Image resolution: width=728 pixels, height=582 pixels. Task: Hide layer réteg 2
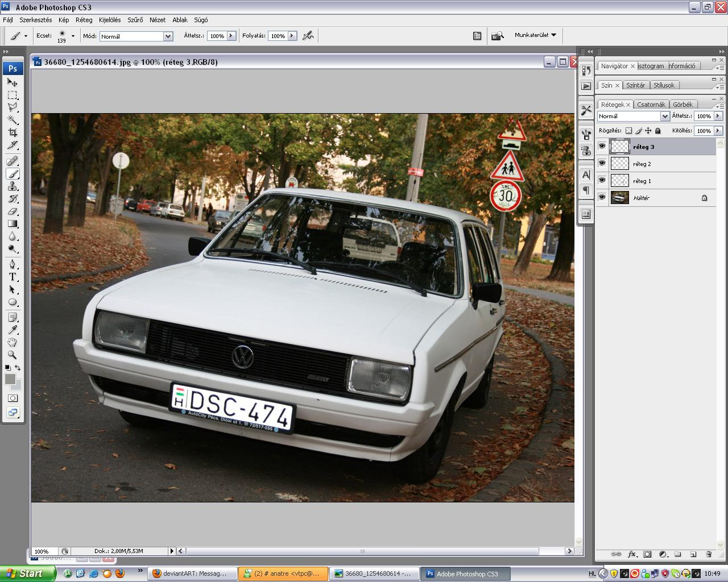pyautogui.click(x=602, y=163)
